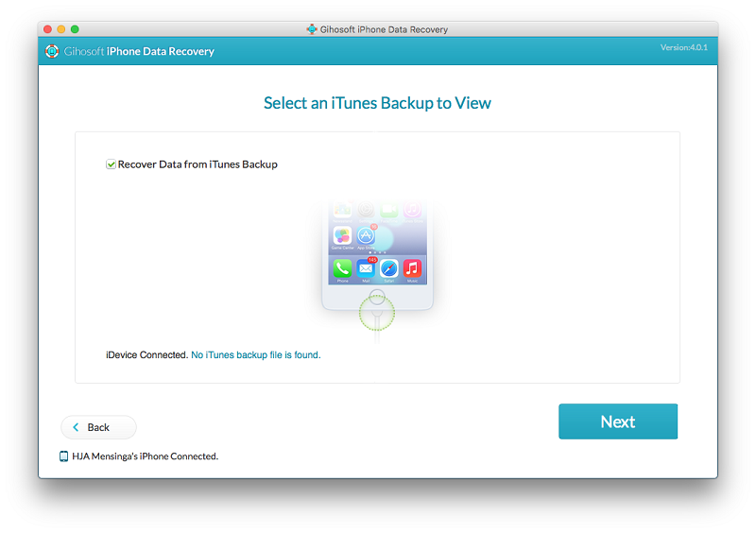Screen dimensions: 756x533
Task: Click the Music app icon on illustration
Action: (x=412, y=268)
